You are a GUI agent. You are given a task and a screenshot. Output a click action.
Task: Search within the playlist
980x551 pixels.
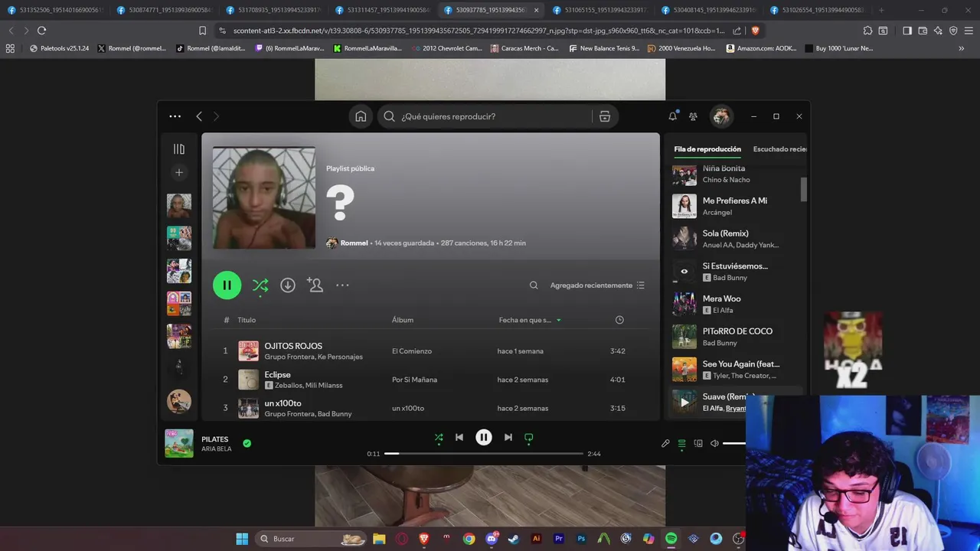[x=534, y=285]
